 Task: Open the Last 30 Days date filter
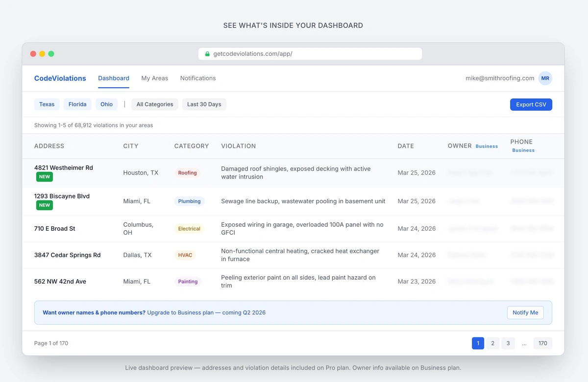coord(204,104)
